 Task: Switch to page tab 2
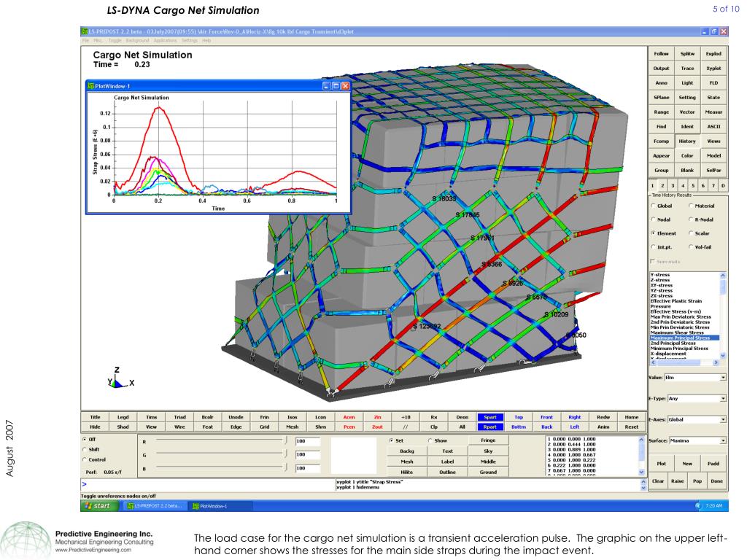pyautogui.click(x=662, y=186)
